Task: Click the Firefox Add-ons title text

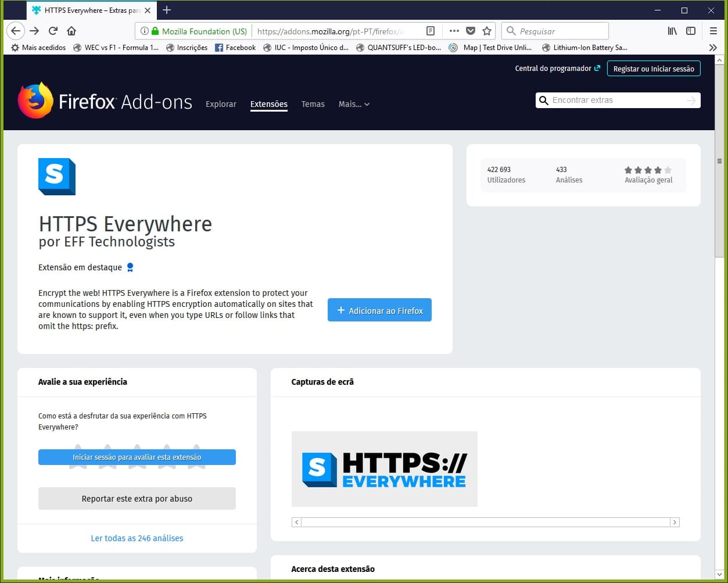Action: point(125,102)
